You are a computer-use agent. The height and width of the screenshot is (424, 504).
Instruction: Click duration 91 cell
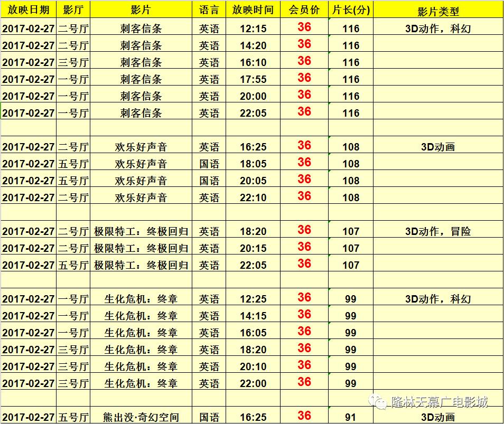[x=351, y=416]
